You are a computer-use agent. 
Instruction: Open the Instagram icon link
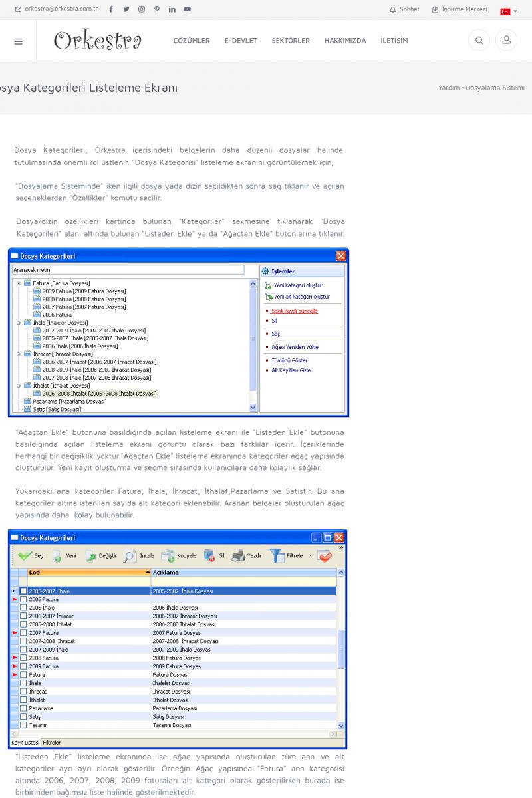142,9
